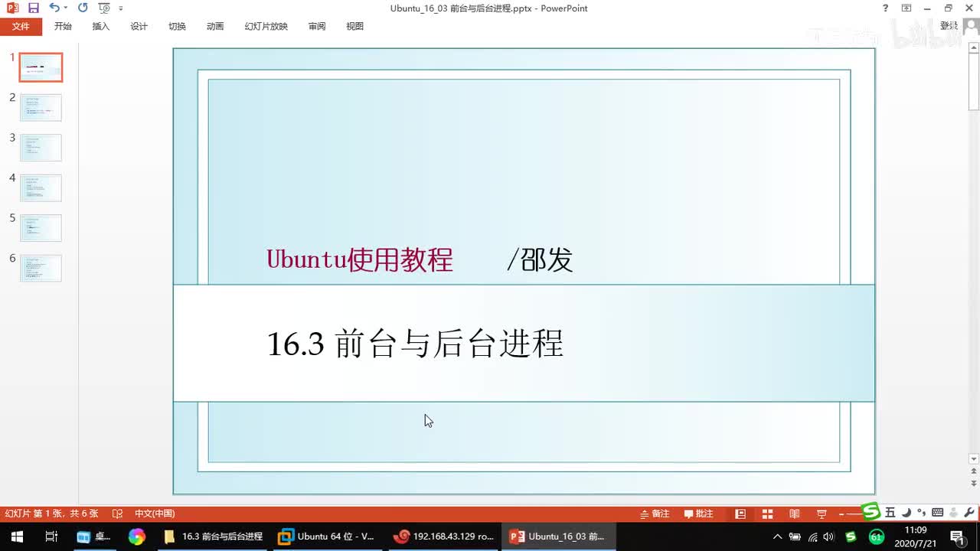The width and height of the screenshot is (980, 551).
Task: Toggle the 备注 notes pane
Action: coord(655,514)
